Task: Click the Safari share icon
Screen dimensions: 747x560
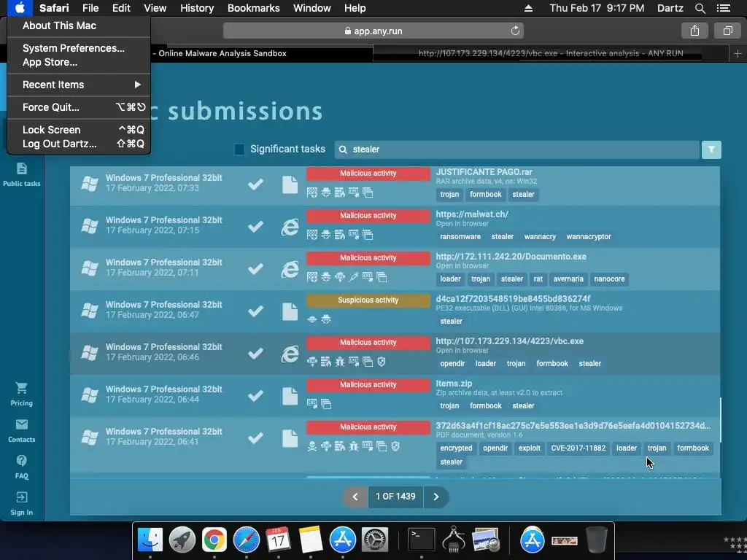Action: (694, 31)
